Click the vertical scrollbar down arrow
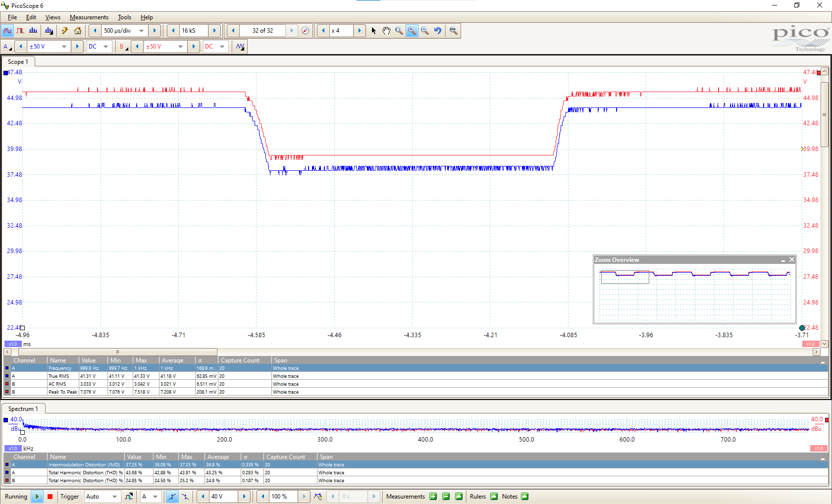The image size is (832, 504). click(825, 344)
